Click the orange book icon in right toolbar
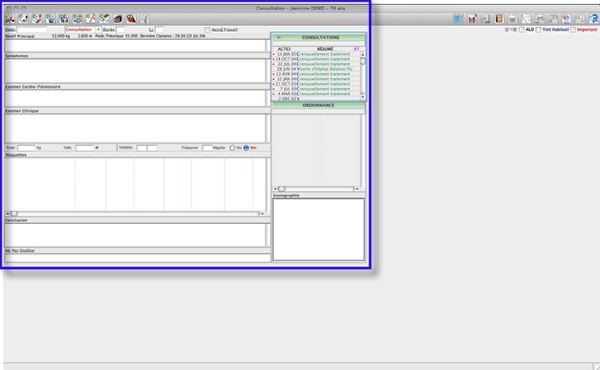This screenshot has width=600, height=370. click(x=499, y=19)
